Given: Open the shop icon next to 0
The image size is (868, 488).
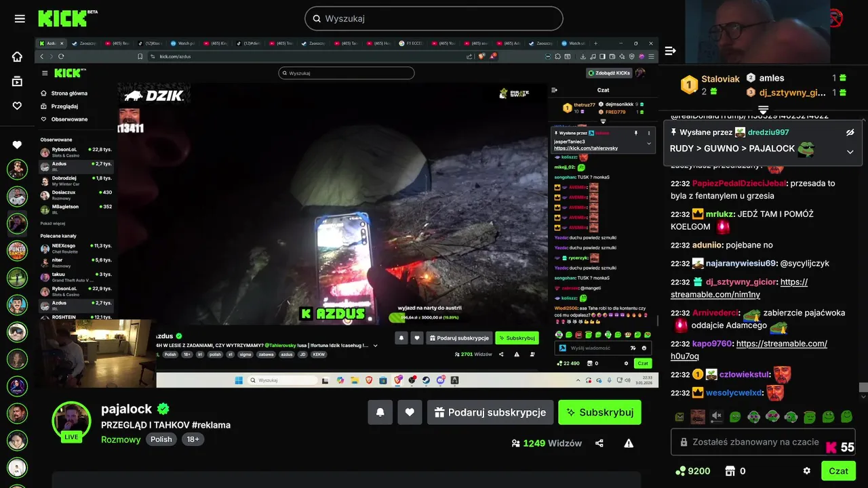Looking at the screenshot, I should point(730,470).
